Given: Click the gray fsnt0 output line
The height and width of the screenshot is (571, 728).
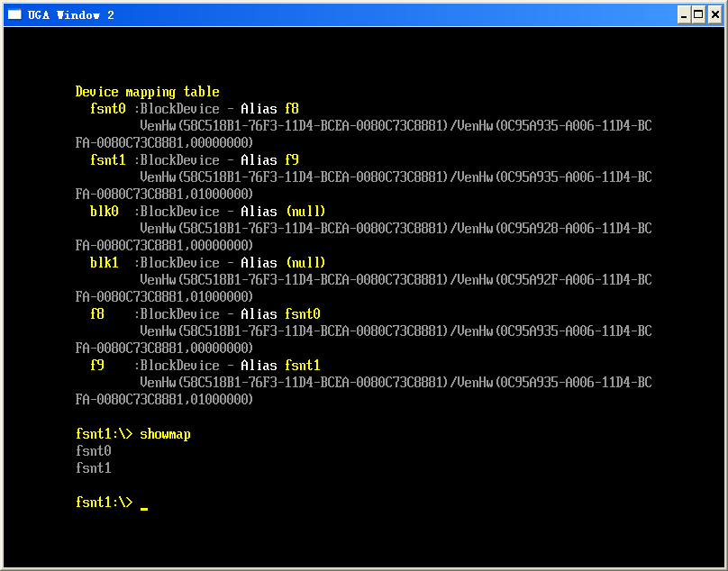Looking at the screenshot, I should [94, 450].
